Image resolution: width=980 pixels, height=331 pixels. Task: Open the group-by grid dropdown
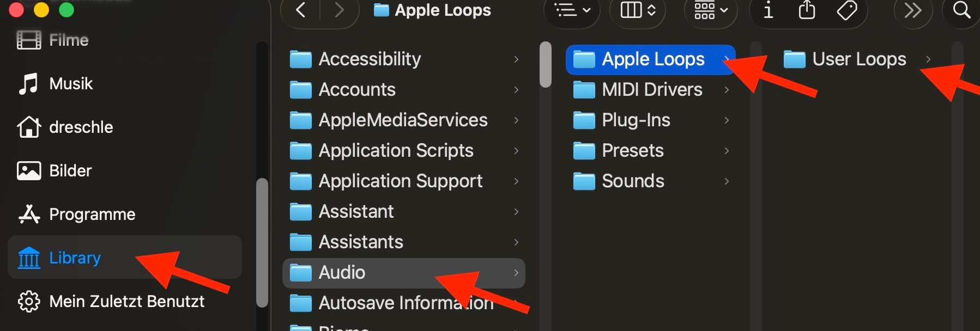(x=711, y=10)
